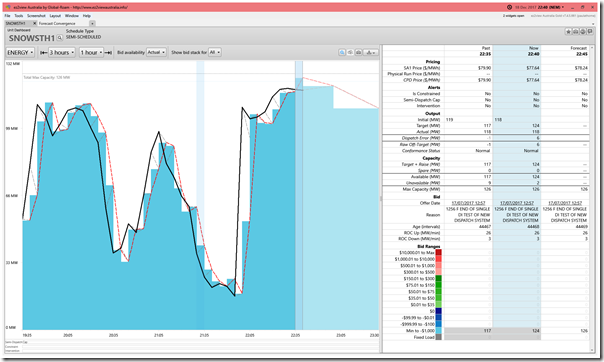Screen dimensions: 604x362
Task: Click the $50.01 to $75 green swatch
Action: coord(438,292)
